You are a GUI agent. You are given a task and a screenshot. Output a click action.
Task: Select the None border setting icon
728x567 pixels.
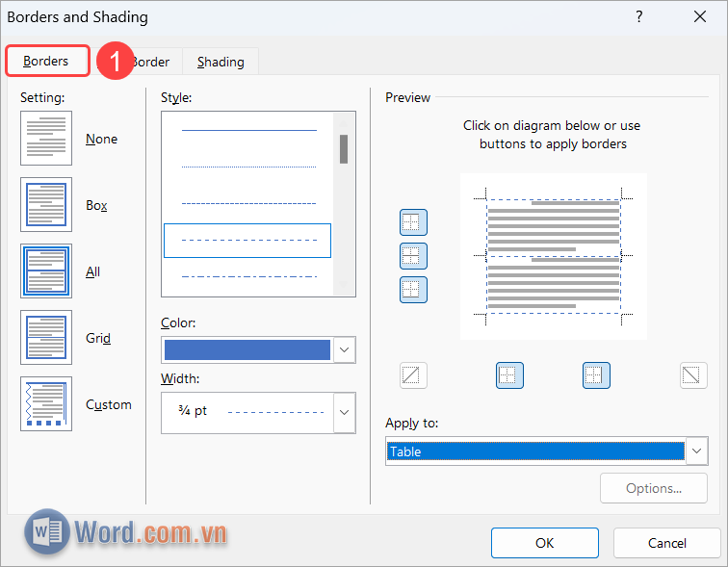[x=46, y=139]
